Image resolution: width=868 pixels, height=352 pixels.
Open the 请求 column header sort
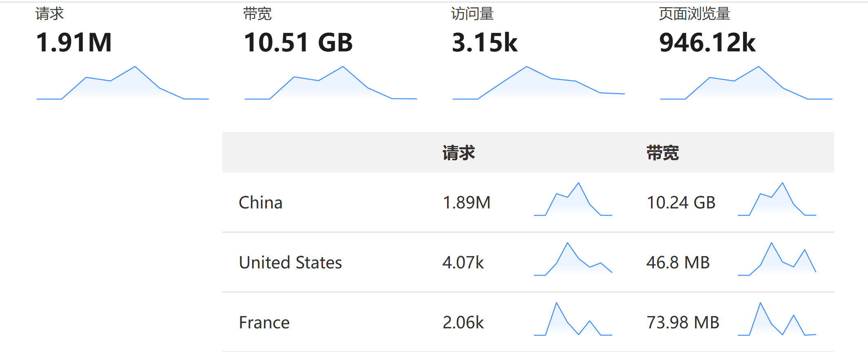click(x=459, y=152)
